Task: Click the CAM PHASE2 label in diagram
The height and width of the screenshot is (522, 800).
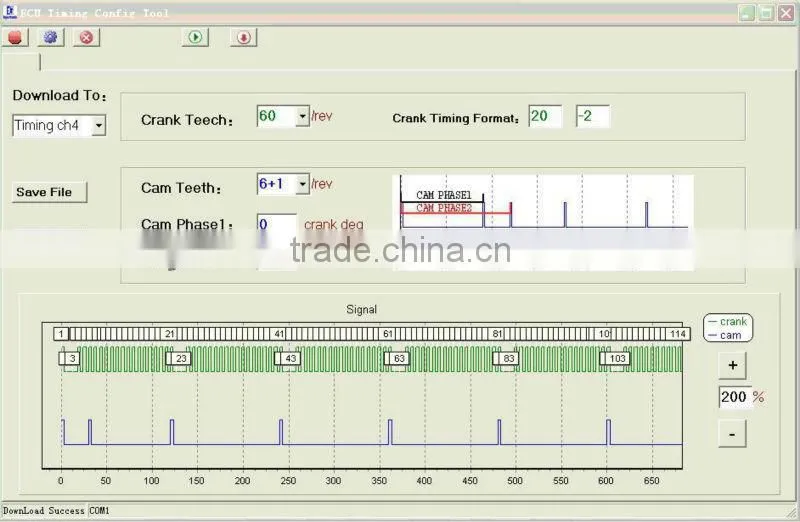Action: pos(443,208)
